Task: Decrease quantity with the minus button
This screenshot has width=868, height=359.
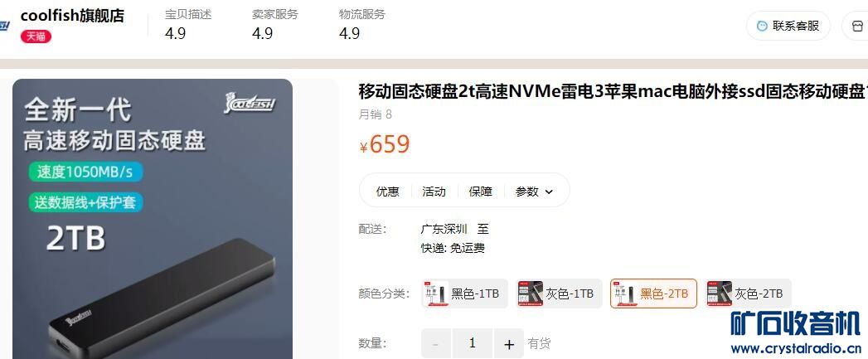Action: tap(436, 344)
